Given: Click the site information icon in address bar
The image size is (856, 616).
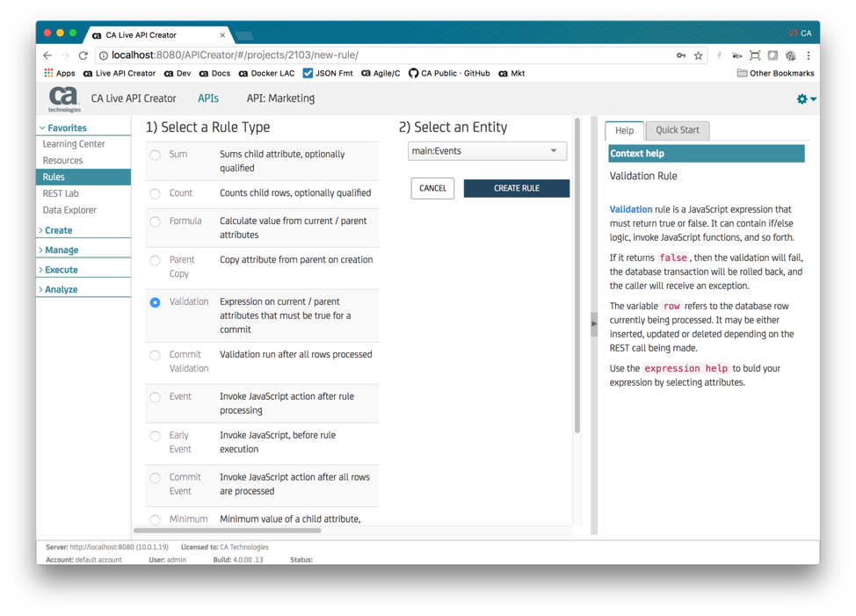Looking at the screenshot, I should (103, 55).
